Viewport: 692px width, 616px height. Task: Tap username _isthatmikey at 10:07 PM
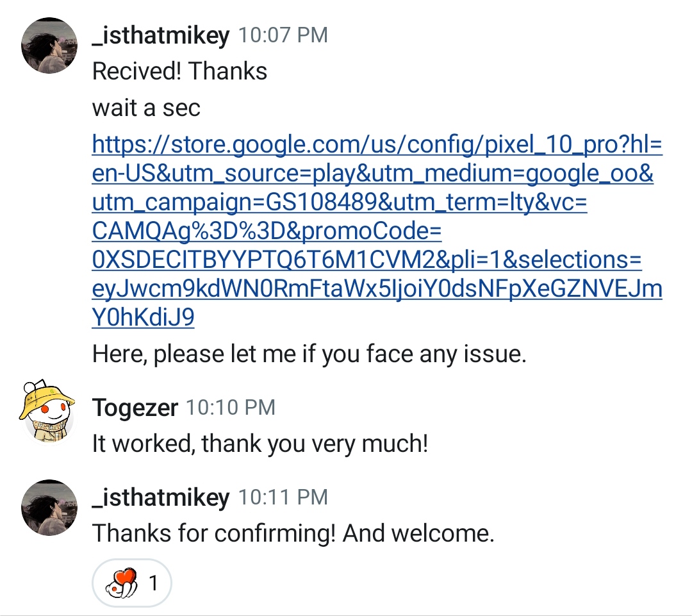pyautogui.click(x=161, y=35)
